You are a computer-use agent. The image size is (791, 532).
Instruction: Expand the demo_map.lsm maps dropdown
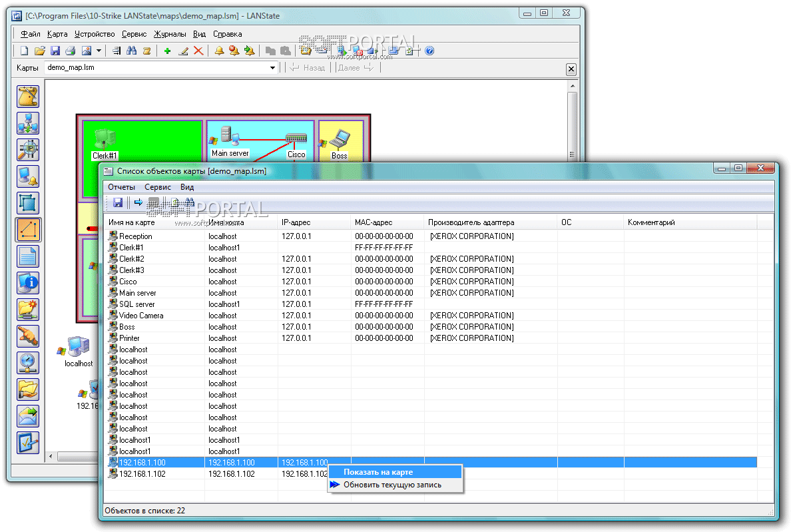(273, 68)
